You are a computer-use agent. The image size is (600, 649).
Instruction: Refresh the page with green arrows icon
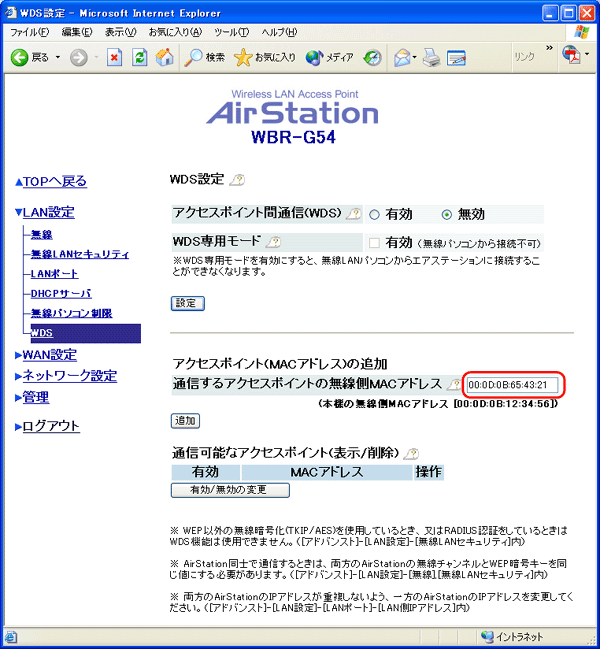coord(139,57)
